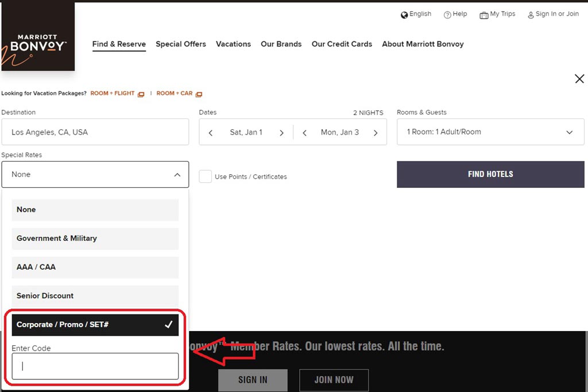Collapse the Special Rates dropdown

[x=177, y=175]
